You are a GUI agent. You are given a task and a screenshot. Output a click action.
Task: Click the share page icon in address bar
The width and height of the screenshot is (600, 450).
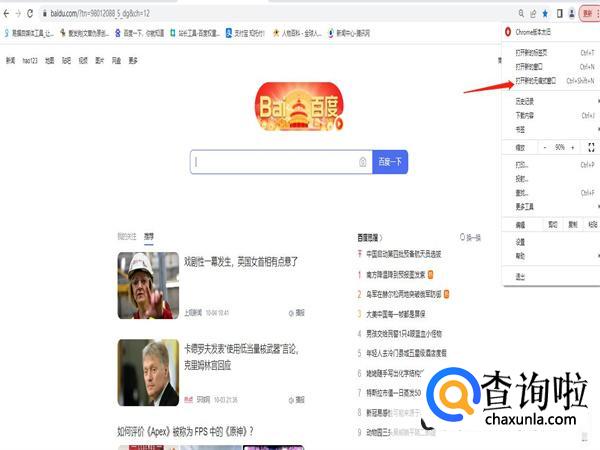[x=533, y=14]
